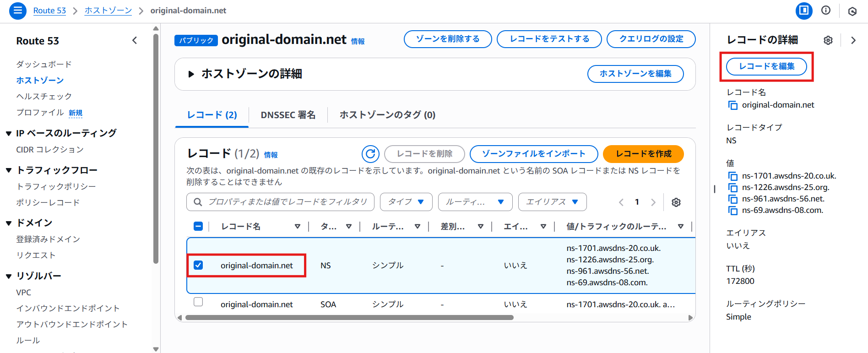Open records table preferences gear

676,202
